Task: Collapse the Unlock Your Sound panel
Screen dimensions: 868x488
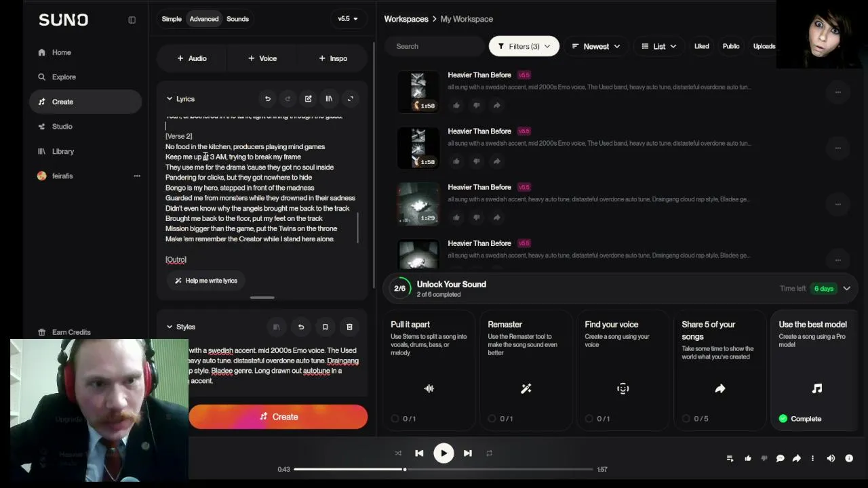Action: (x=847, y=289)
